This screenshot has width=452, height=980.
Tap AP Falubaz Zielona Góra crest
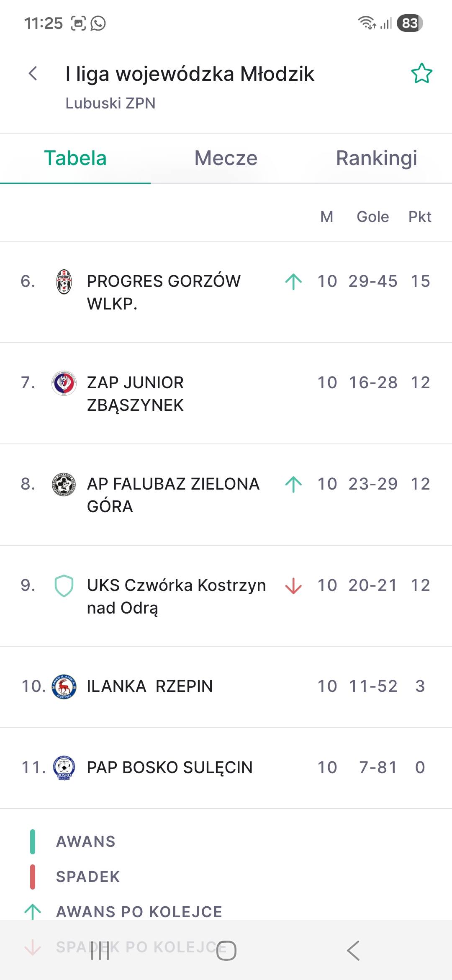64,485
